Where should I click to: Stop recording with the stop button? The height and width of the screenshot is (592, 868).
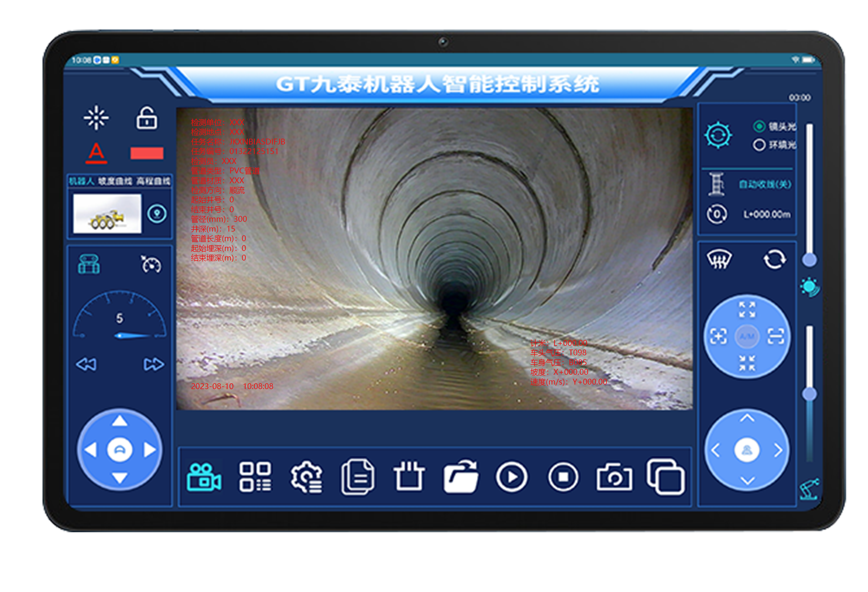(x=563, y=477)
